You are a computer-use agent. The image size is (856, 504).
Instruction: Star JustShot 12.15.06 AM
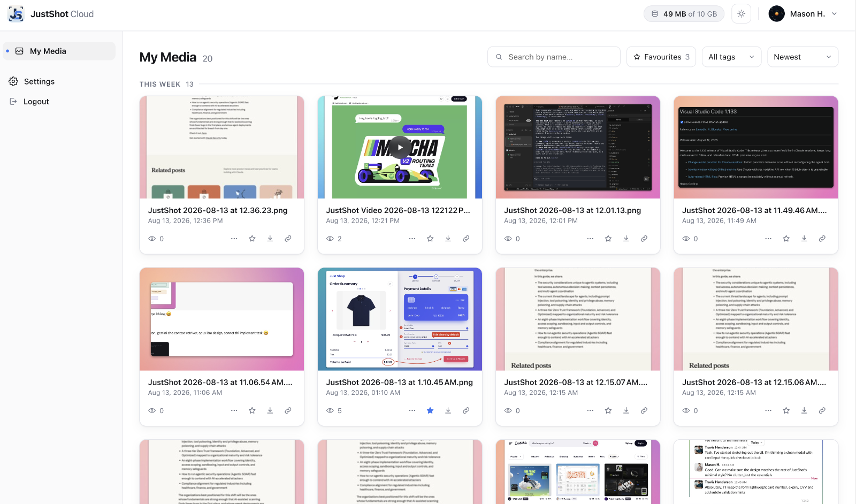786,410
